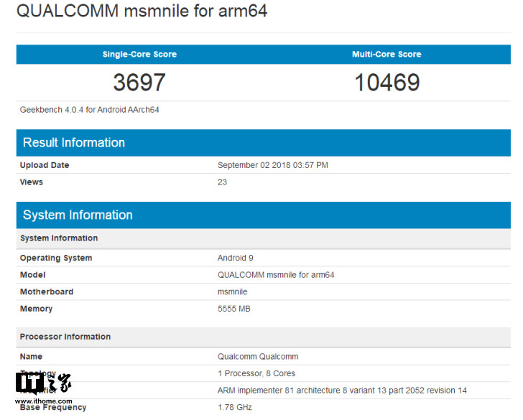Viewport: 523px width, 420px height.
Task: Click the Views label
Action: 32,182
